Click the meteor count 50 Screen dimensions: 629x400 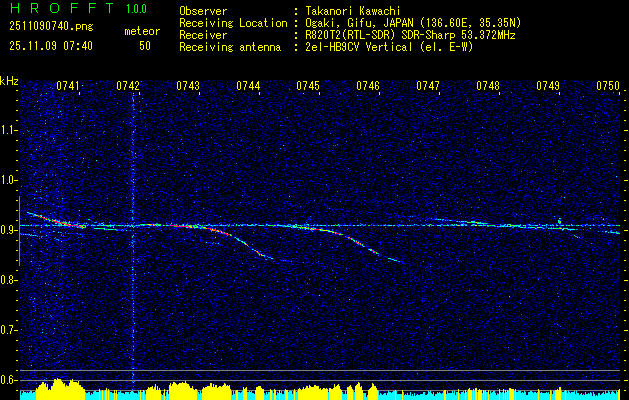pyautogui.click(x=145, y=46)
